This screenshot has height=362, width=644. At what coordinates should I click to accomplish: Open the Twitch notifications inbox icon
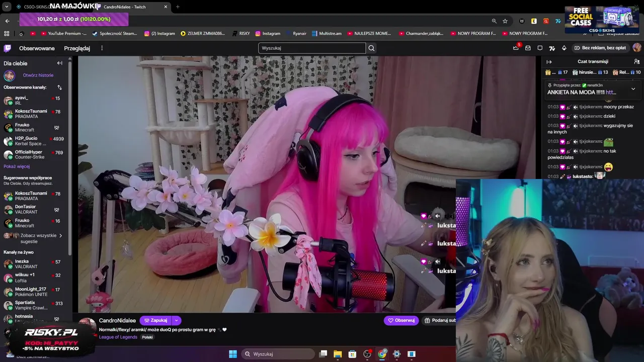point(528,48)
